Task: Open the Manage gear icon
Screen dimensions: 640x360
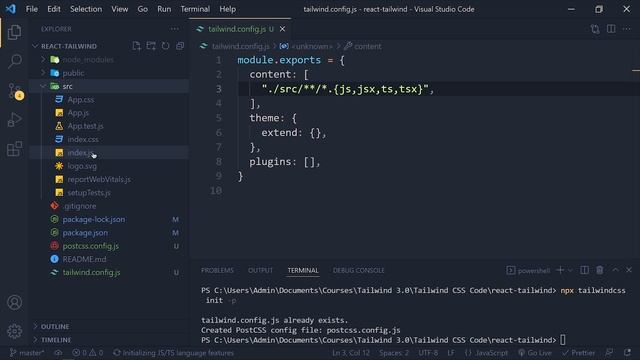Action: pos(14,331)
